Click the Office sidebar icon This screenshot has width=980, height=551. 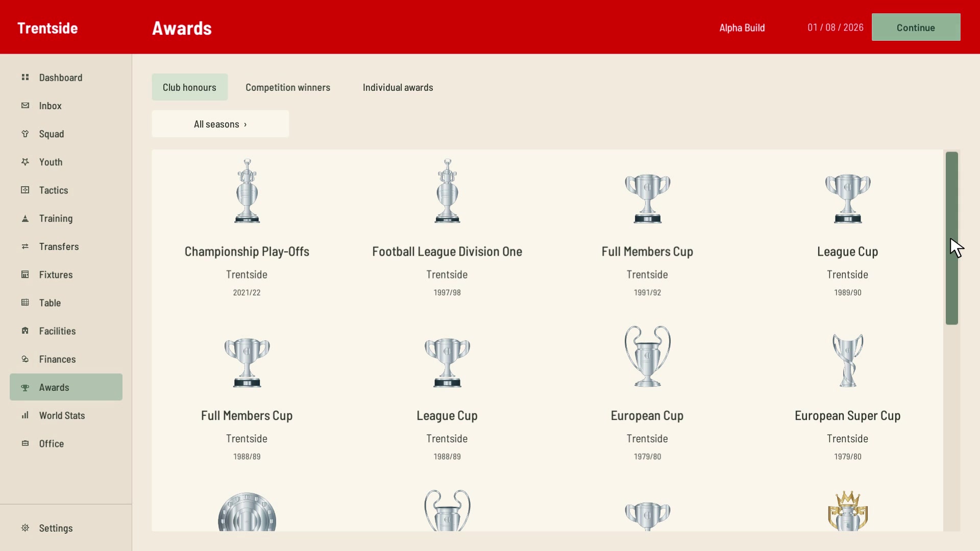25,443
